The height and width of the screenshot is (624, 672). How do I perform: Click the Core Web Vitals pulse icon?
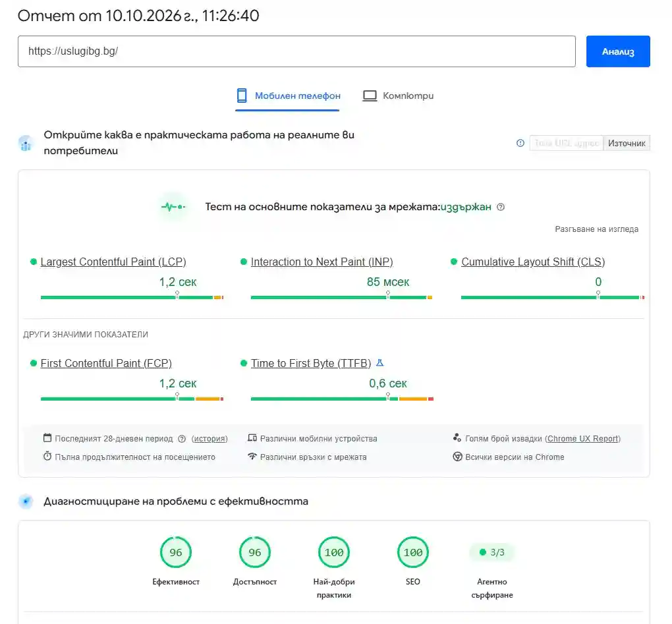173,207
